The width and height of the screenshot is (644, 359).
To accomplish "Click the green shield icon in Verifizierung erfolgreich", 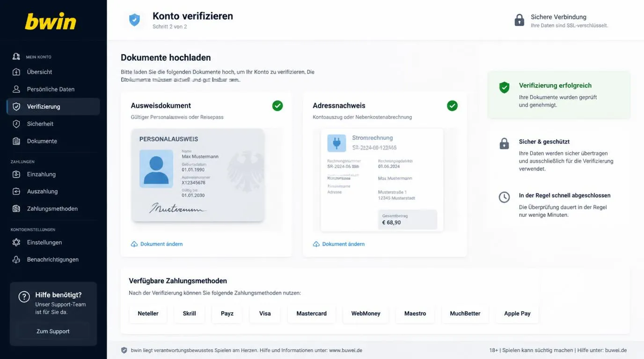I will pos(504,87).
